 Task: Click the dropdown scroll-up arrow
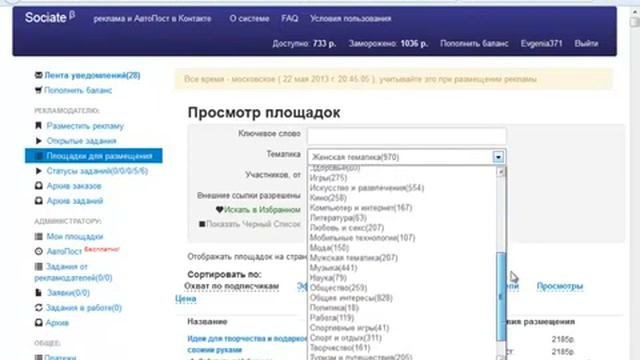[501, 172]
